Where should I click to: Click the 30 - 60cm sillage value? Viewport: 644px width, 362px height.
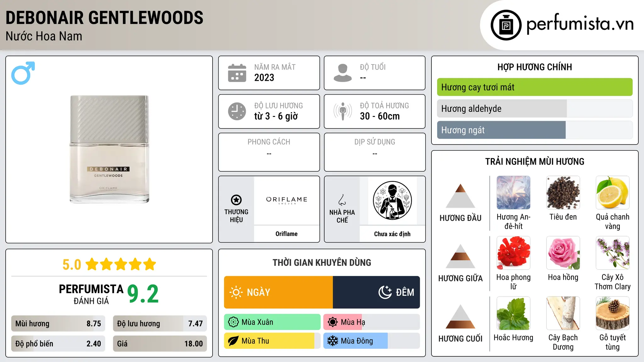tap(380, 116)
